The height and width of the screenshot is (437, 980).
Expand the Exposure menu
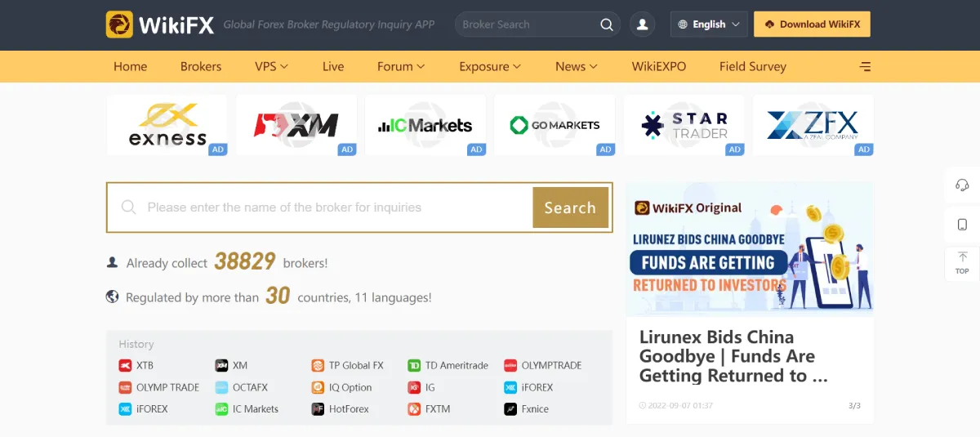(490, 67)
